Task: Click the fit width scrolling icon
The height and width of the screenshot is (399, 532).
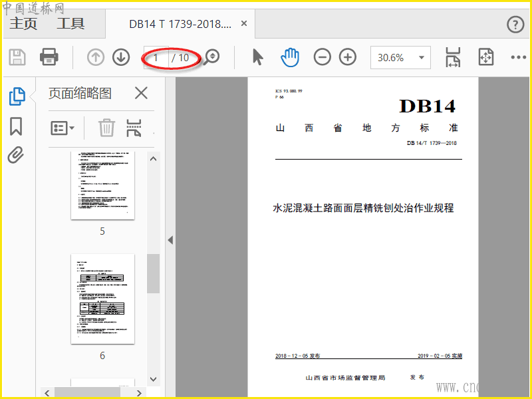Action: 453,57
